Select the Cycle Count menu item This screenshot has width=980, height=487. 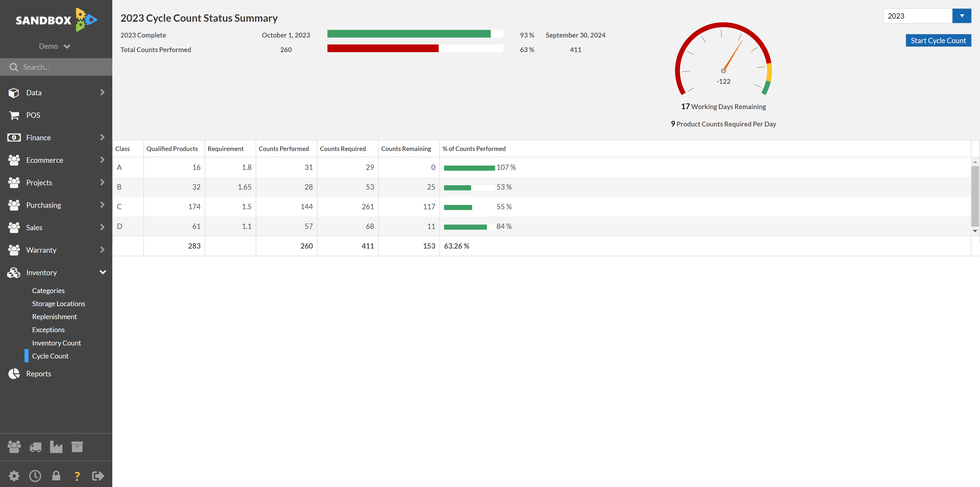[50, 356]
